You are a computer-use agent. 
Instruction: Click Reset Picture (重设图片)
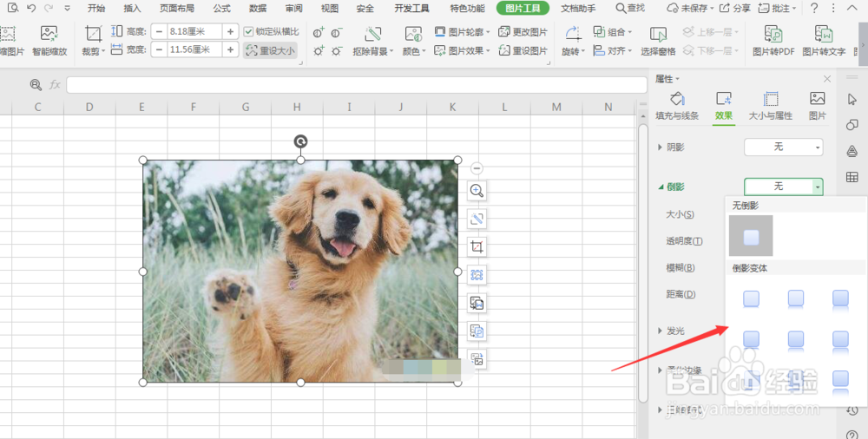pos(523,51)
